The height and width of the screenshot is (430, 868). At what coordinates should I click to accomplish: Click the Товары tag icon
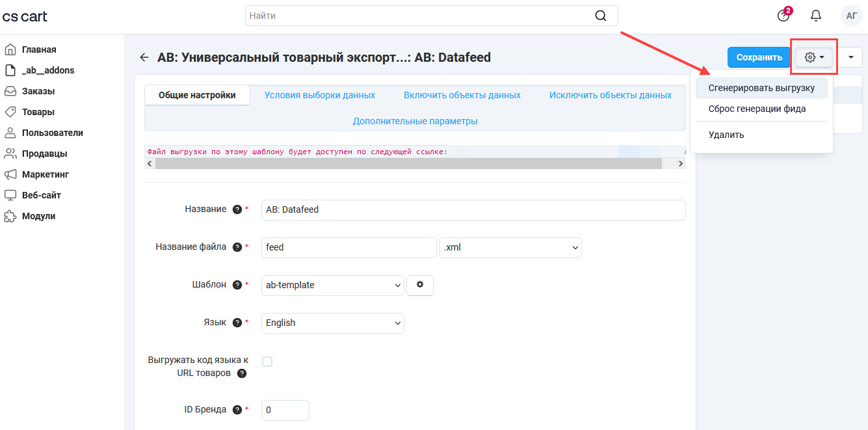click(x=10, y=112)
